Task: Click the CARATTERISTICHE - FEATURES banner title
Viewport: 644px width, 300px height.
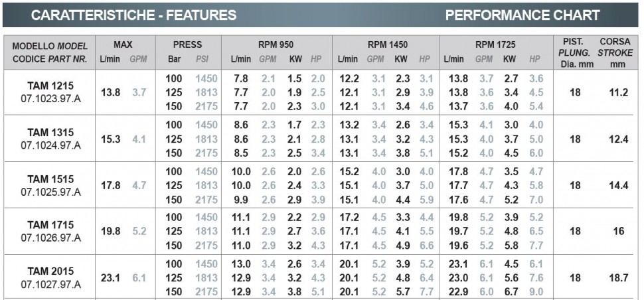Action: [133, 15]
